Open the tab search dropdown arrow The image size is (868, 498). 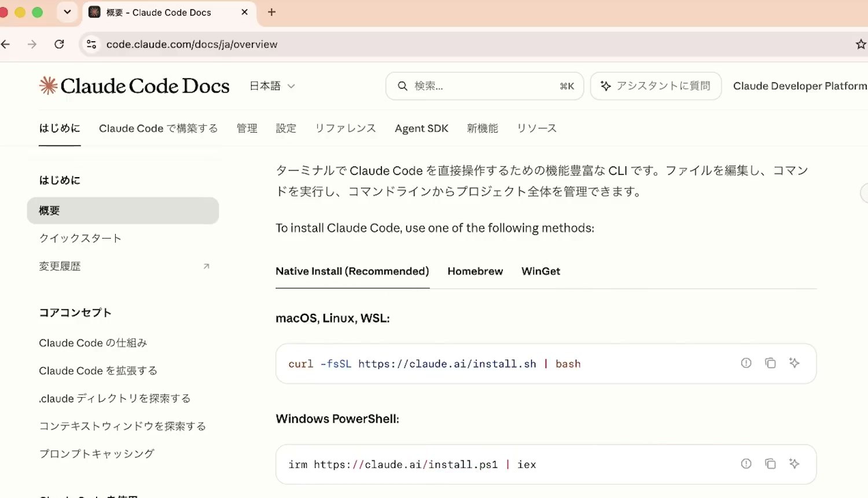[x=67, y=12]
